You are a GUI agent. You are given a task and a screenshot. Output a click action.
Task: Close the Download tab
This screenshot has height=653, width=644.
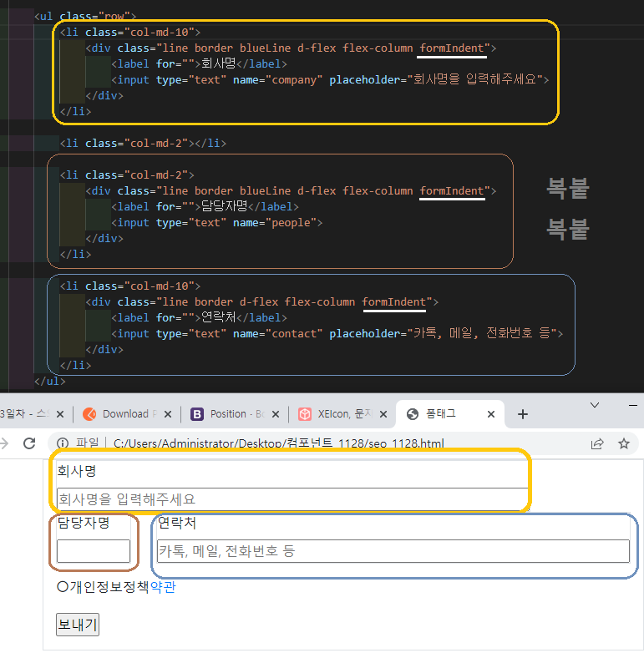coord(167,414)
